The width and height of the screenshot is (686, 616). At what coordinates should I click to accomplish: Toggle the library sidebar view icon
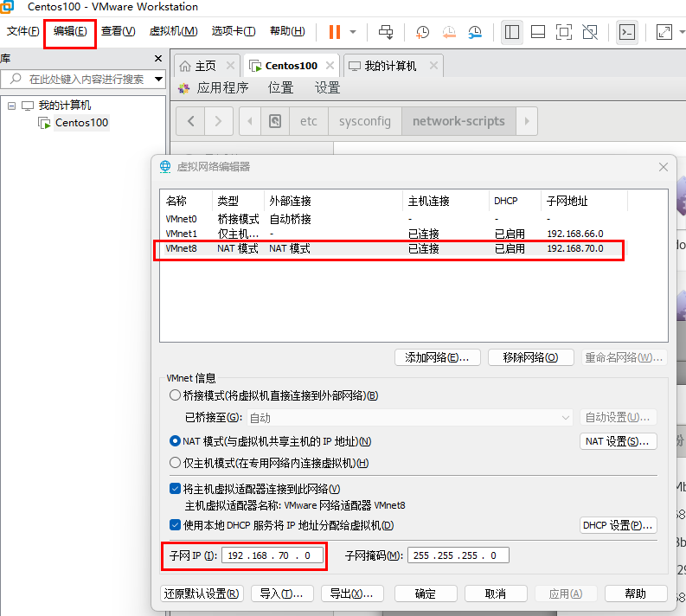(x=512, y=32)
